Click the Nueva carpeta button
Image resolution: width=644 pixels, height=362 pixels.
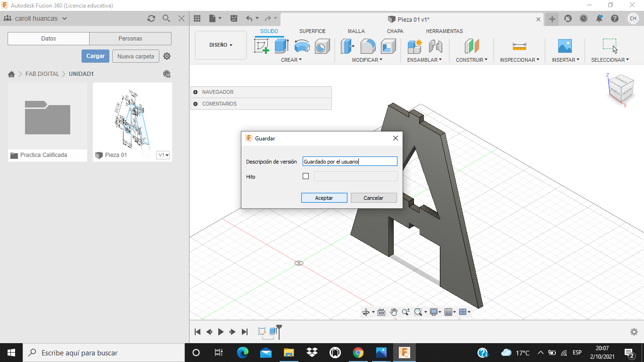pos(136,56)
